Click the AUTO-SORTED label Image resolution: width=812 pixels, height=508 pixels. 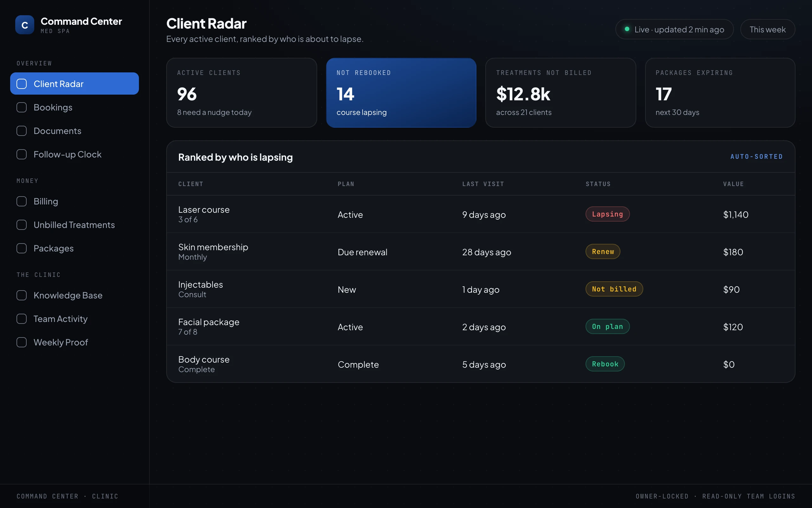click(x=756, y=157)
